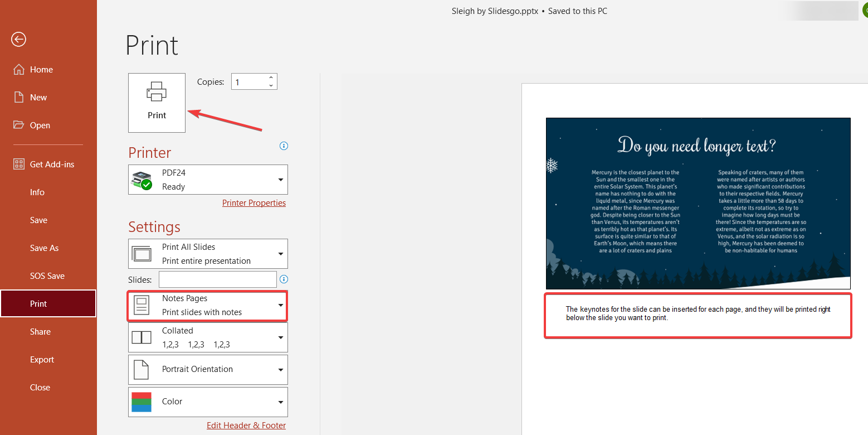This screenshot has height=435, width=868.
Task: Go back using the backstage arrow
Action: pos(19,39)
